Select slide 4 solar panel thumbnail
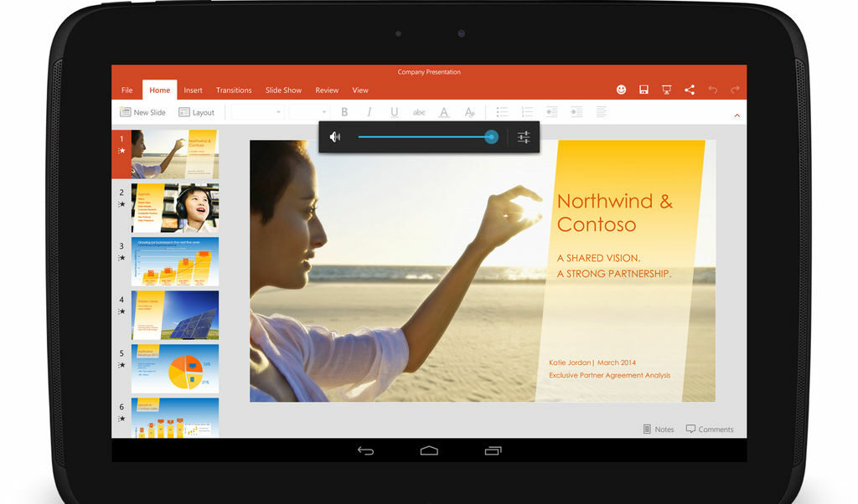Image resolution: width=858 pixels, height=504 pixels. pos(175,315)
